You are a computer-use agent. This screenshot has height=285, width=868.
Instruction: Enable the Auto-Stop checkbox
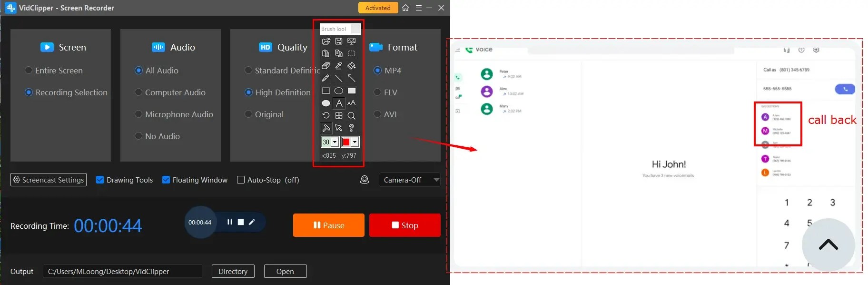[241, 180]
